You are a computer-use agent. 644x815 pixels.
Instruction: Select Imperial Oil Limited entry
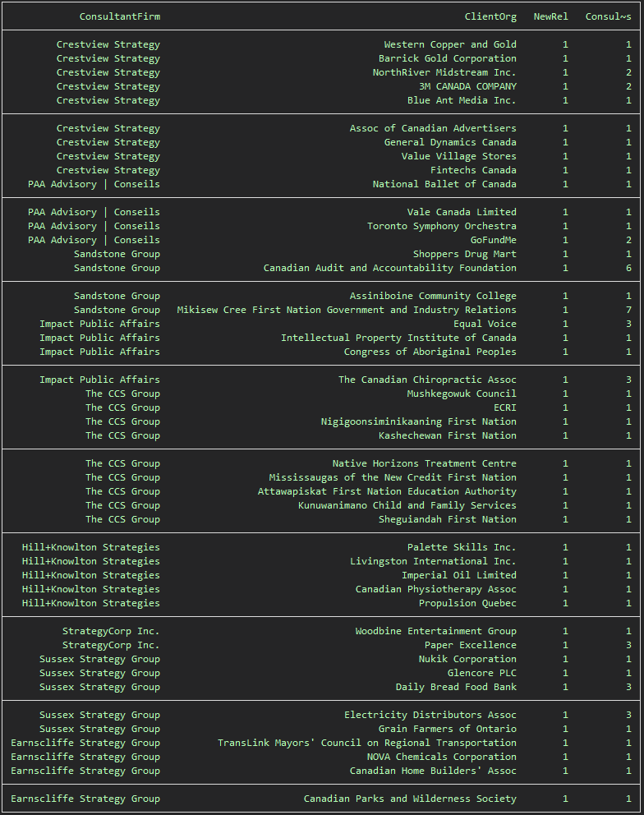pyautogui.click(x=459, y=575)
